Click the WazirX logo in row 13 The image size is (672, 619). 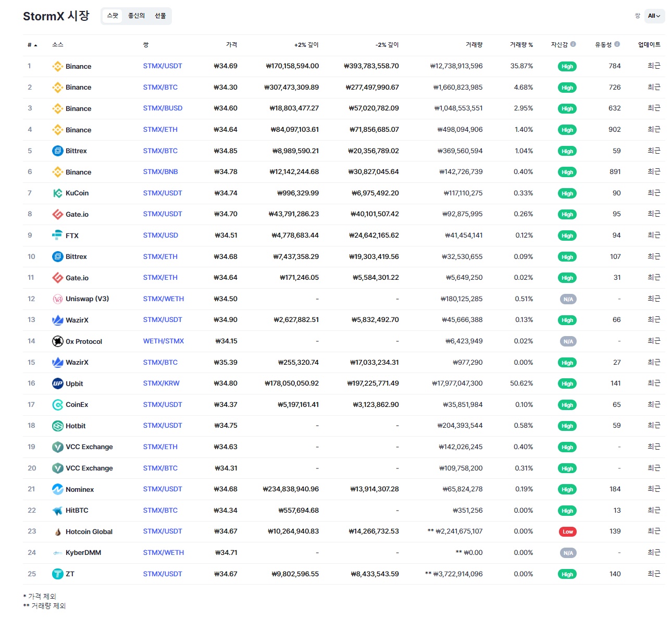click(58, 320)
